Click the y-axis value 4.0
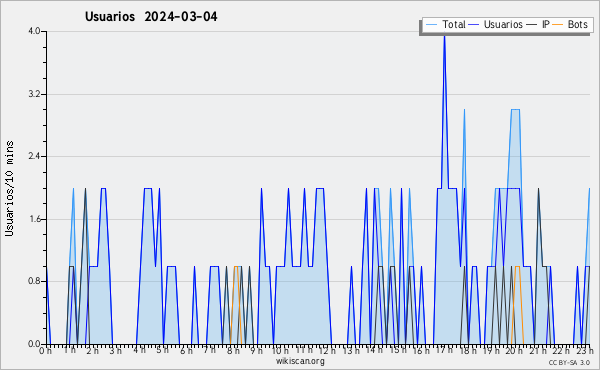600x370 pixels. point(34,31)
